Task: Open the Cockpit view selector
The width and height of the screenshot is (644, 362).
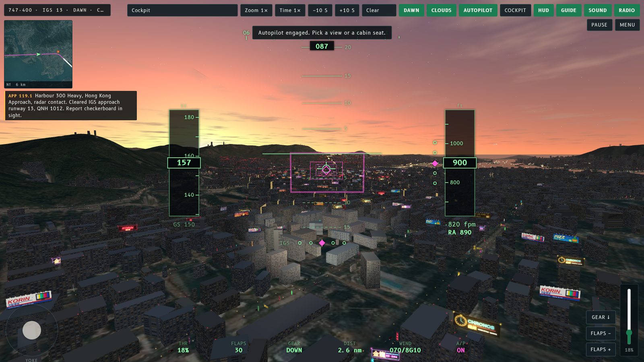Action: (x=182, y=10)
